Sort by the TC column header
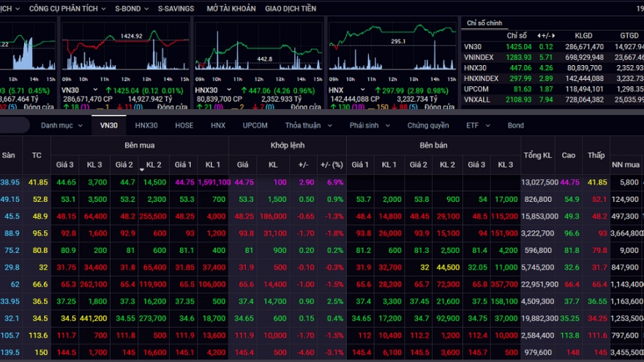644x362 pixels. point(37,155)
